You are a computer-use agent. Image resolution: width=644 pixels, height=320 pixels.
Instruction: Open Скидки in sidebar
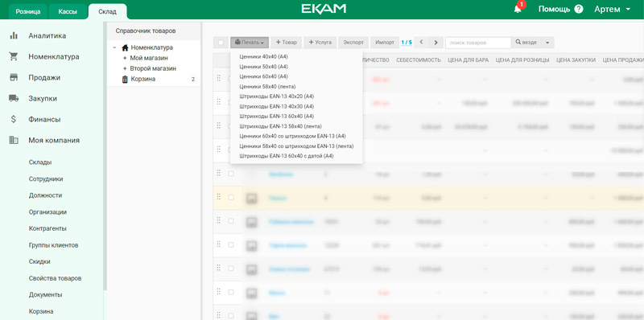coord(39,261)
